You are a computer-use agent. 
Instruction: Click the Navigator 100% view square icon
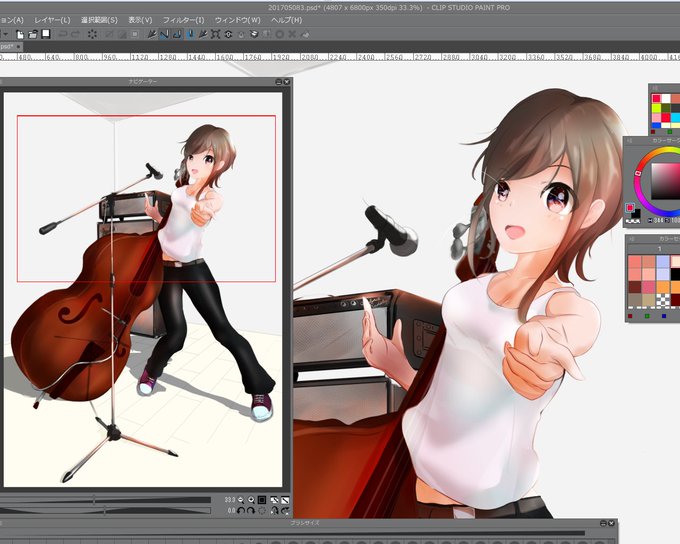262,500
